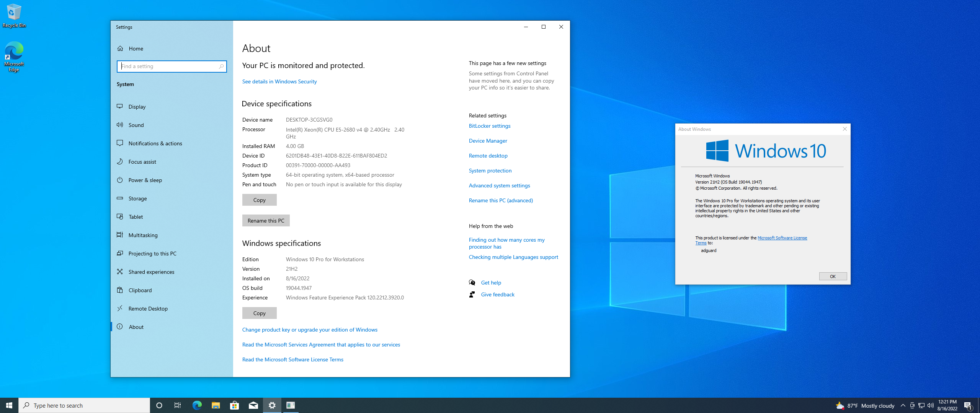This screenshot has height=413, width=980.
Task: Open Finding out how many cores link
Action: point(507,243)
